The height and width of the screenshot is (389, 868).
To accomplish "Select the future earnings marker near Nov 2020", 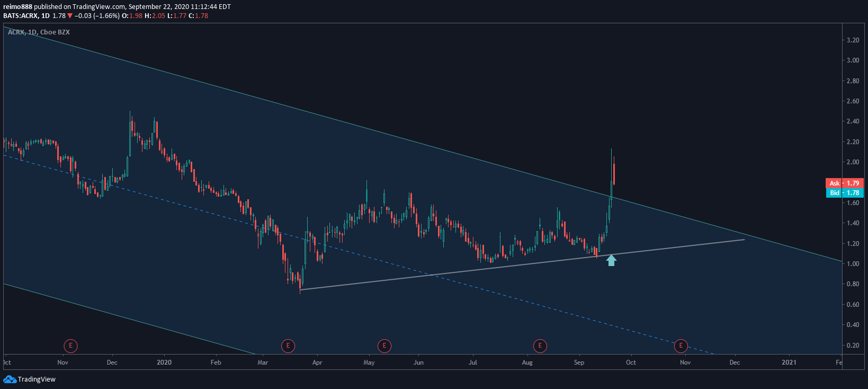I will click(x=681, y=346).
